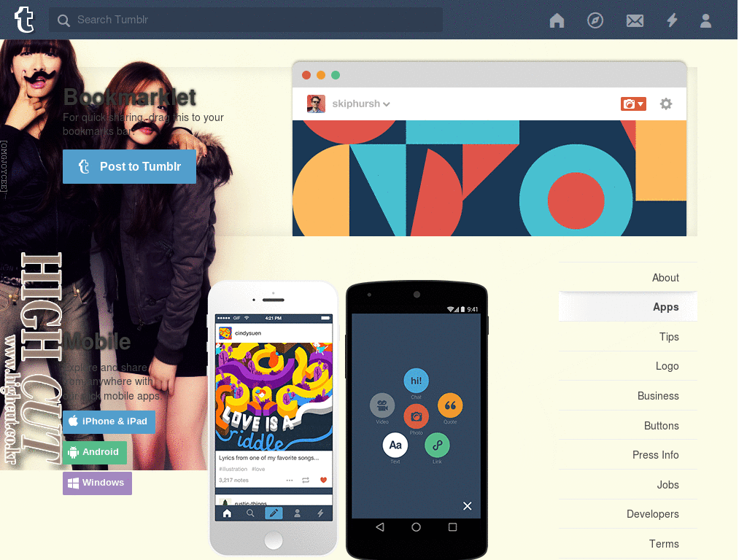The image size is (747, 560).
Task: Click the X close icon on Android
Action: (467, 506)
